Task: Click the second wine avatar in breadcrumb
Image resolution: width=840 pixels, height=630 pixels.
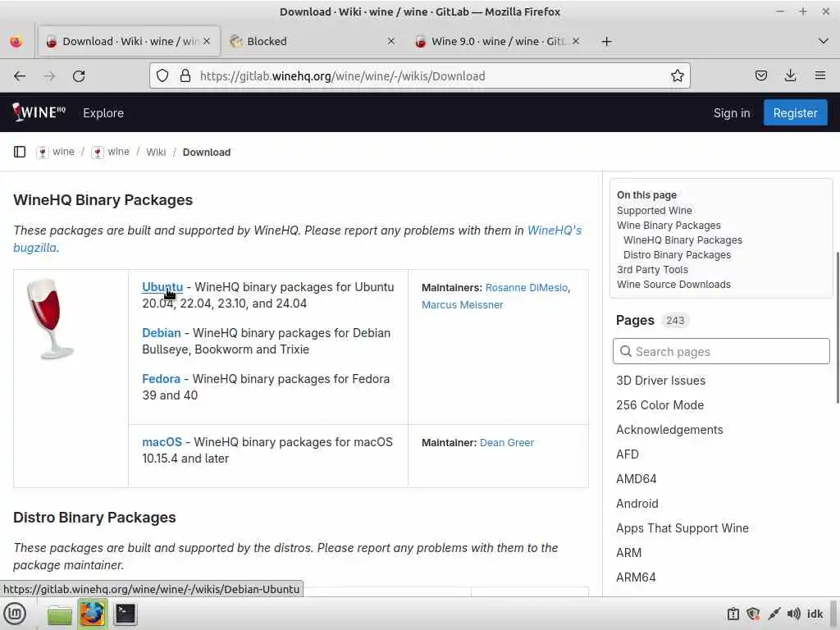Action: (x=98, y=153)
